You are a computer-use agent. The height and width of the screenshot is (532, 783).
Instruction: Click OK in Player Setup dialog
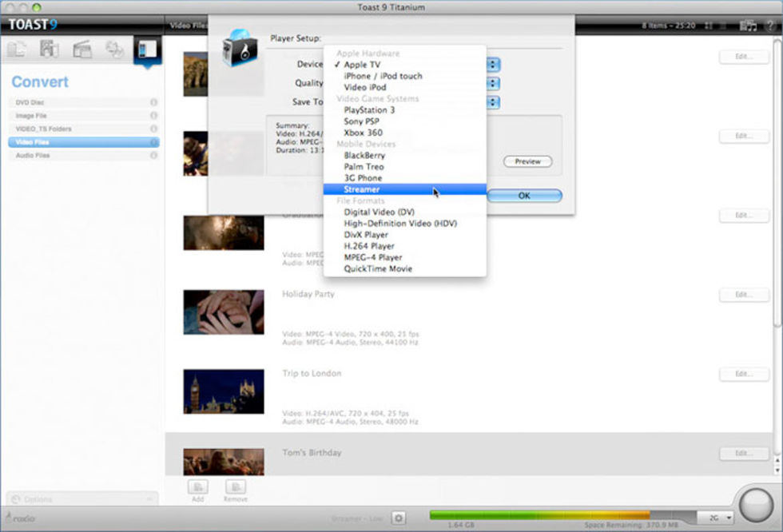[x=524, y=195]
